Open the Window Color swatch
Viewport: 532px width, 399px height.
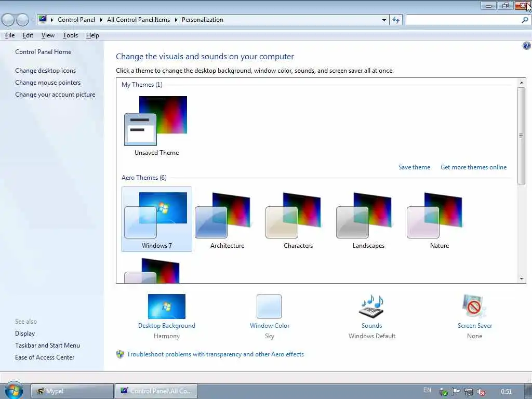pyautogui.click(x=269, y=307)
